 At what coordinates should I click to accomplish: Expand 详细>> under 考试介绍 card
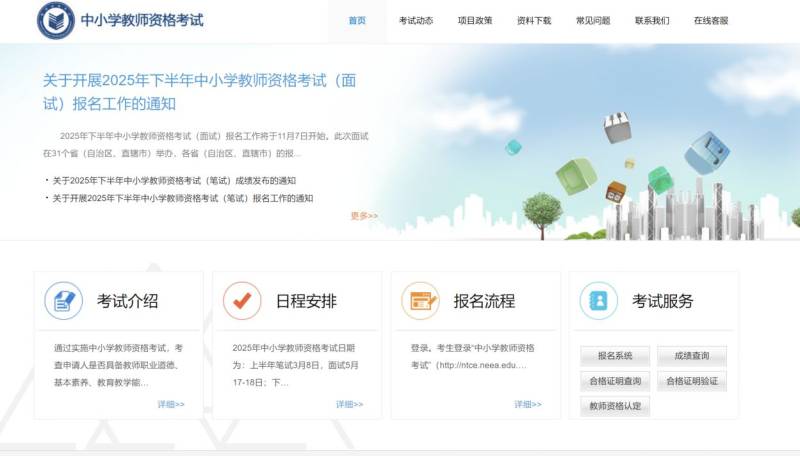(x=171, y=405)
